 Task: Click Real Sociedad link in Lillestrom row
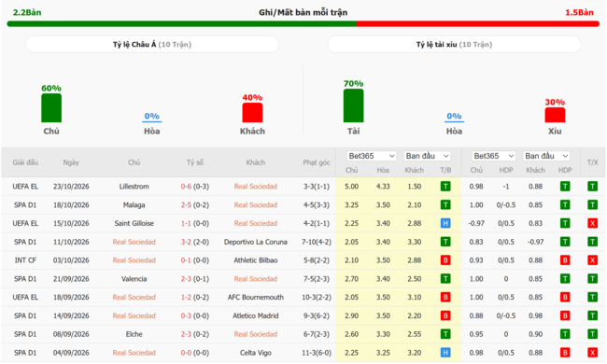(x=256, y=187)
